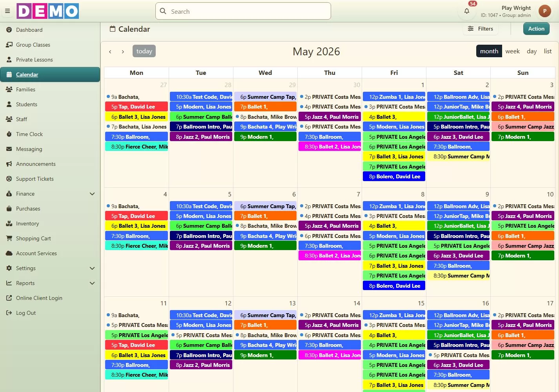The width and height of the screenshot is (559, 392).
Task: Click the DEMO logo
Action: tap(47, 11)
